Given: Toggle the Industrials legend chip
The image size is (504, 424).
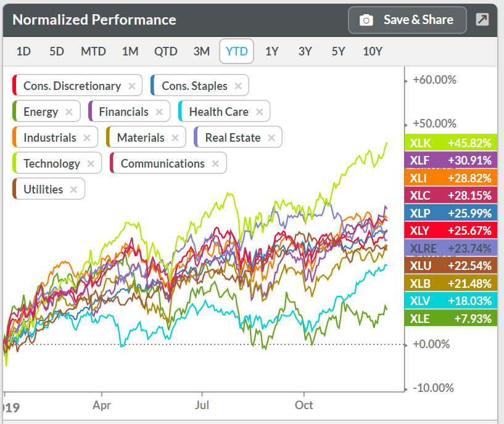Looking at the screenshot, I should click(49, 137).
